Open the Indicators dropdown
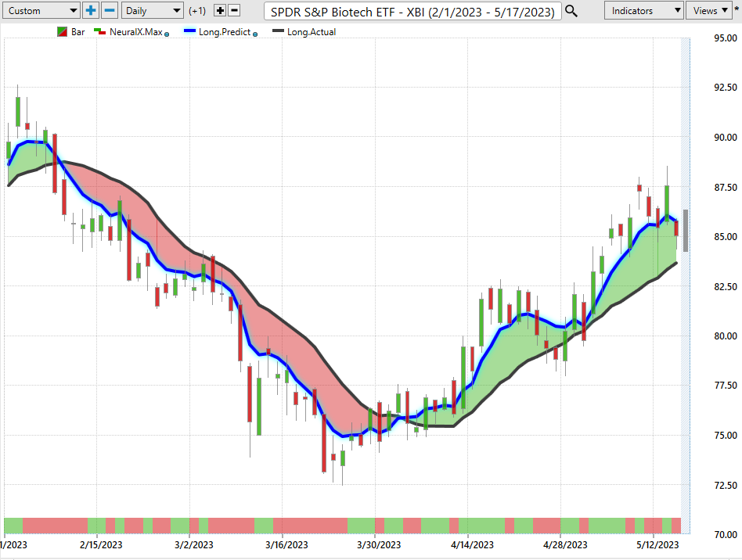Viewport: 742px width, 560px height. (x=644, y=10)
